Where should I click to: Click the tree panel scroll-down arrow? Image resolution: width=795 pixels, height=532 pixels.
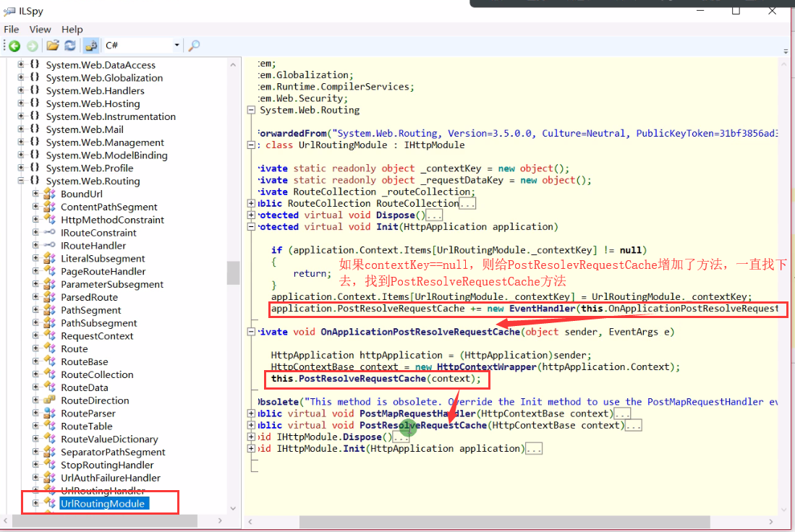tap(233, 508)
